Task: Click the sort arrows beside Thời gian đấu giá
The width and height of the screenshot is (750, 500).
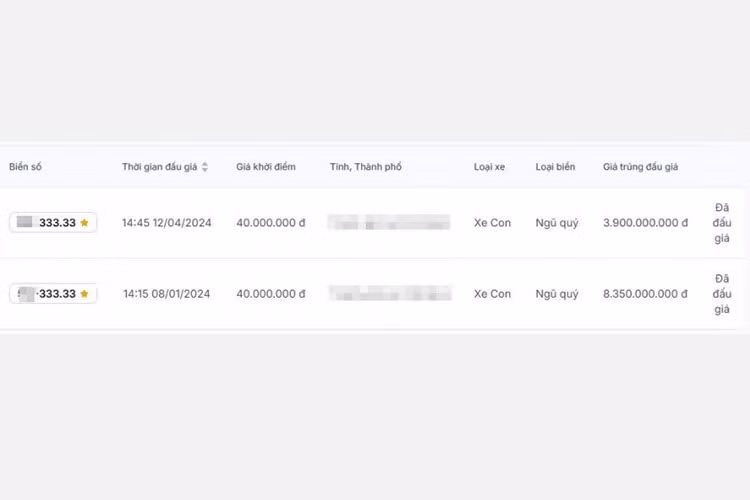Action: 205,167
